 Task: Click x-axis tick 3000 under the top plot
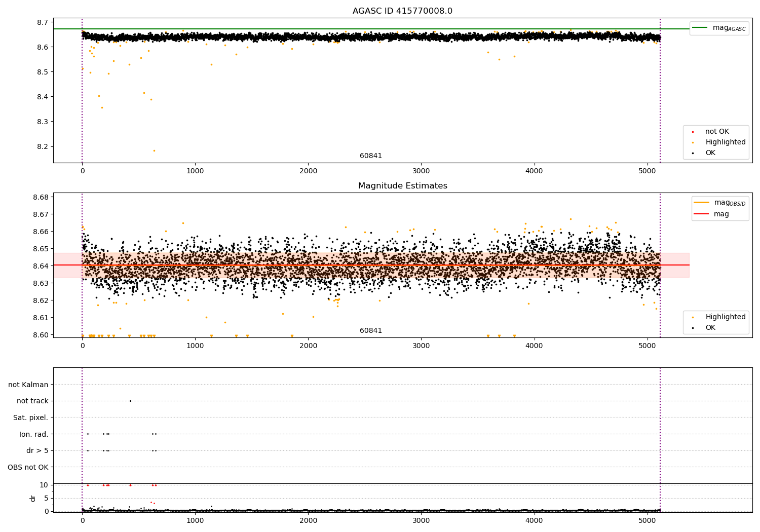click(421, 171)
